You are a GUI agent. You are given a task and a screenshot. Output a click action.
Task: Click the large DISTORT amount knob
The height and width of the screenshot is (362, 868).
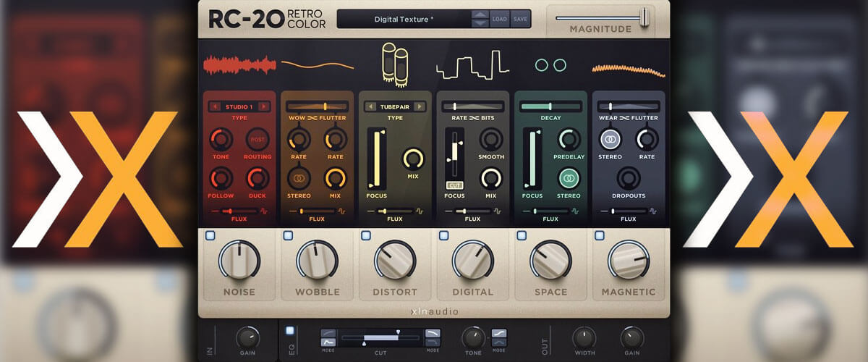(x=395, y=261)
